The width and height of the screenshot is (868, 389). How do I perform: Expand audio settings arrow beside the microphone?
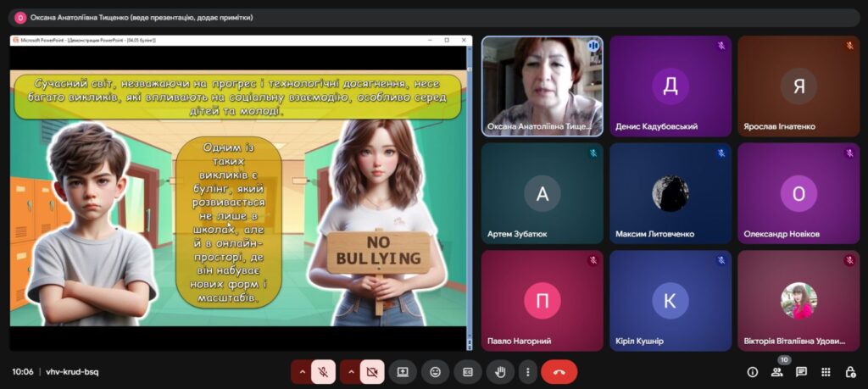tap(302, 372)
